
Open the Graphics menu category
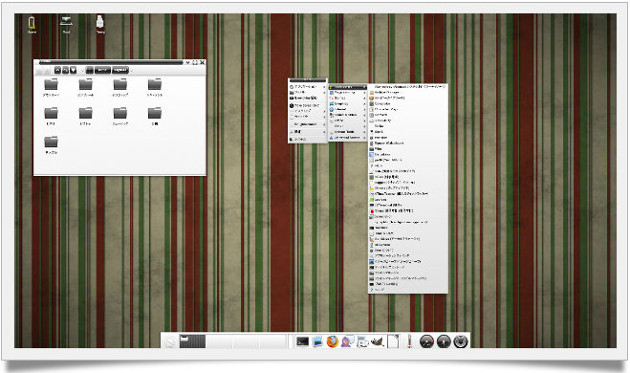click(x=348, y=104)
